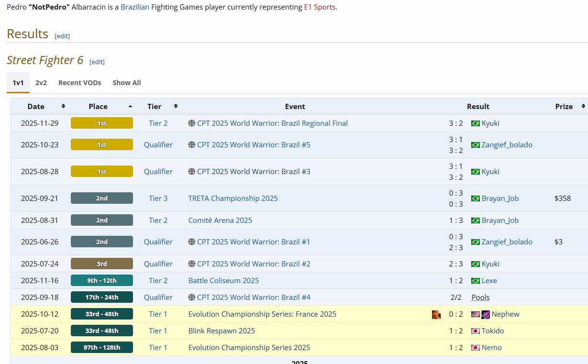
Task: Click the globe icon beside Brazil #3
Action: point(192,171)
